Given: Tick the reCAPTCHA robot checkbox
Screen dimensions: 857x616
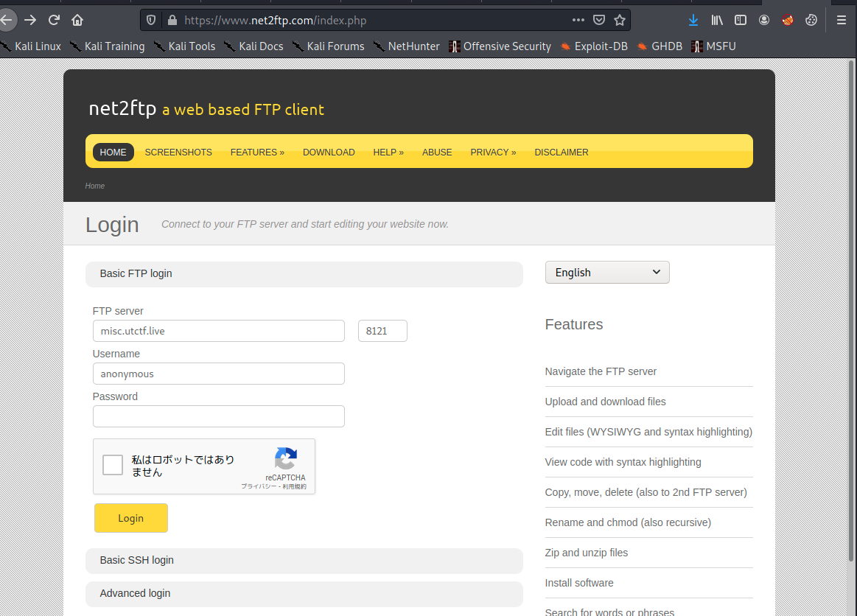Looking at the screenshot, I should (x=113, y=465).
